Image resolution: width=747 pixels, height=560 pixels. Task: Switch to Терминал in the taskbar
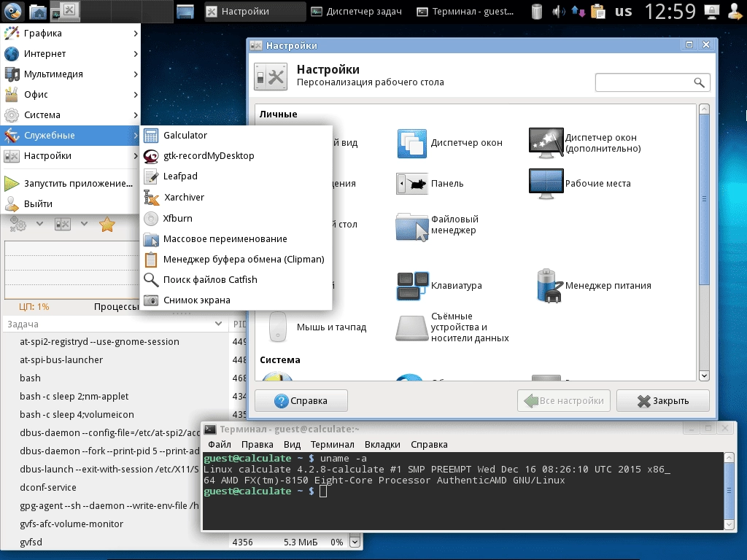pos(466,12)
